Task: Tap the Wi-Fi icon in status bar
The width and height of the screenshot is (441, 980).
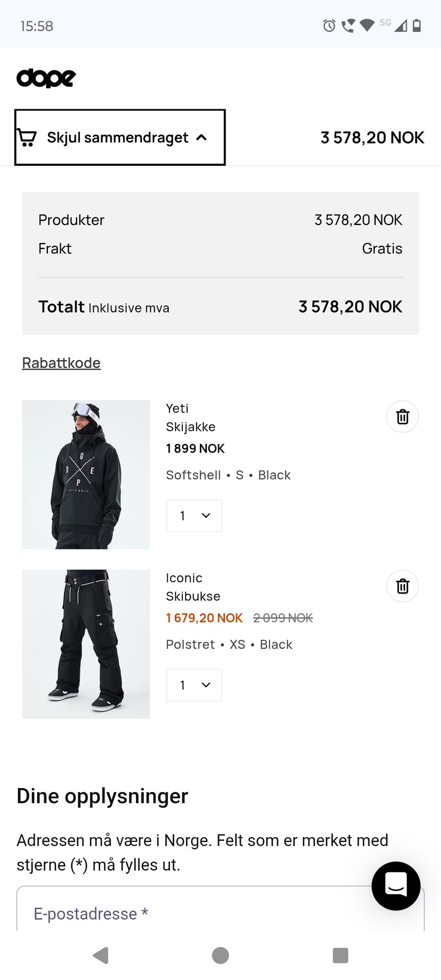Action: (367, 26)
